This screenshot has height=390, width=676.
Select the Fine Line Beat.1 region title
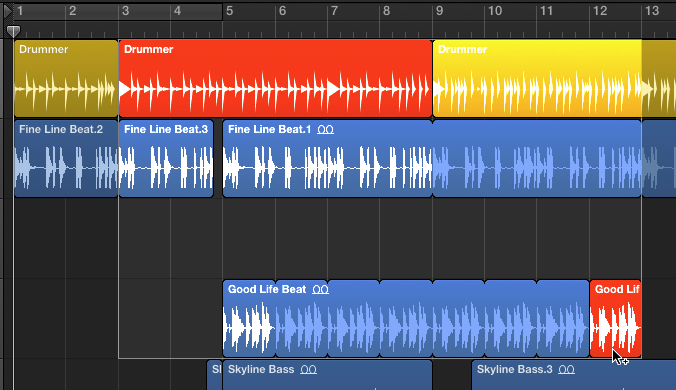coord(269,129)
